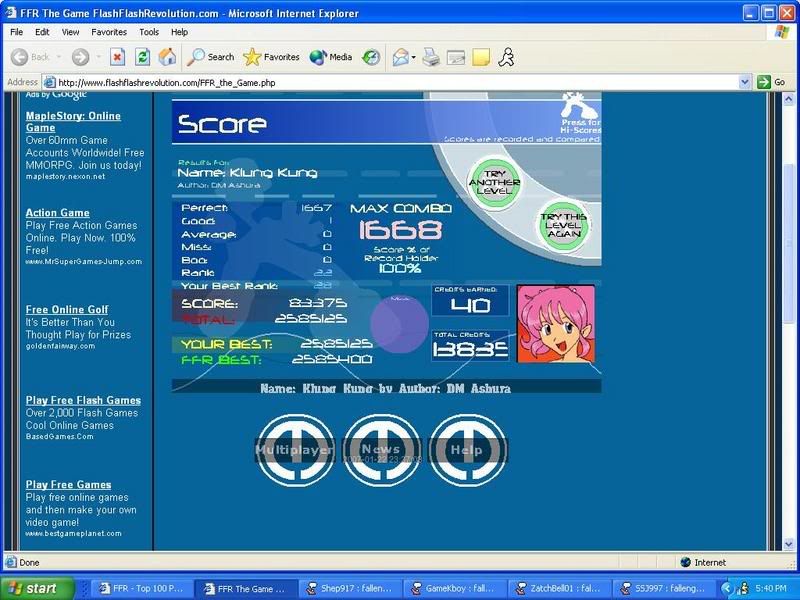The width and height of the screenshot is (800, 600).
Task: Open the game's Help circular button
Action: coord(467,449)
